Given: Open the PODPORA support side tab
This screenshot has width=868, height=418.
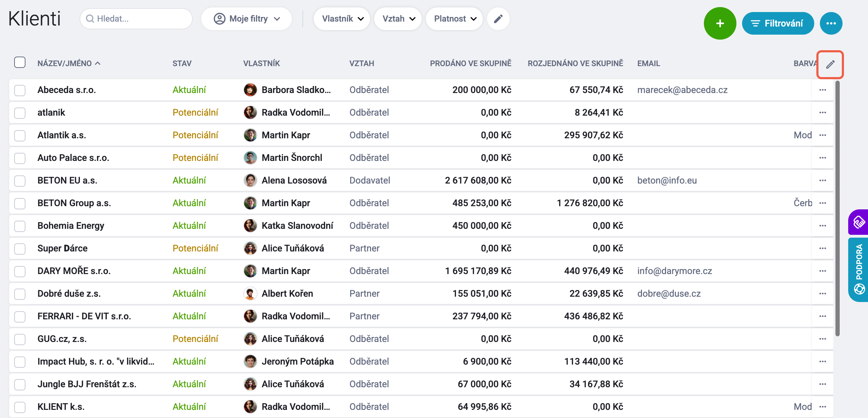Looking at the screenshot, I should tap(858, 269).
